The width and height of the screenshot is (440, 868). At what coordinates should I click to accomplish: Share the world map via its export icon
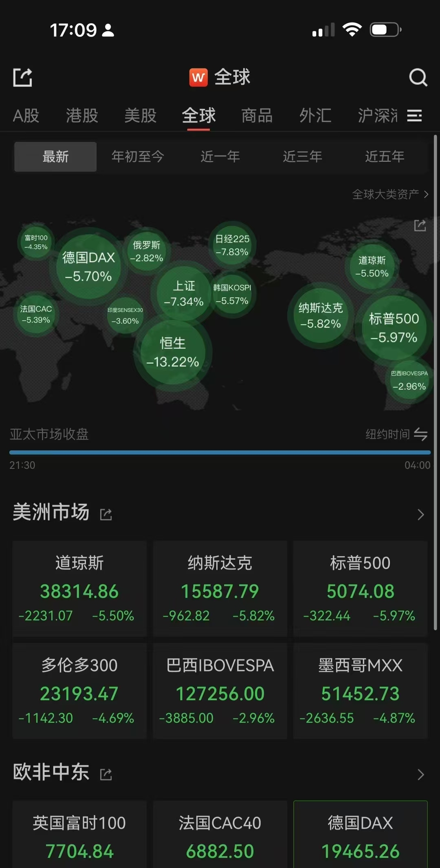point(420,225)
